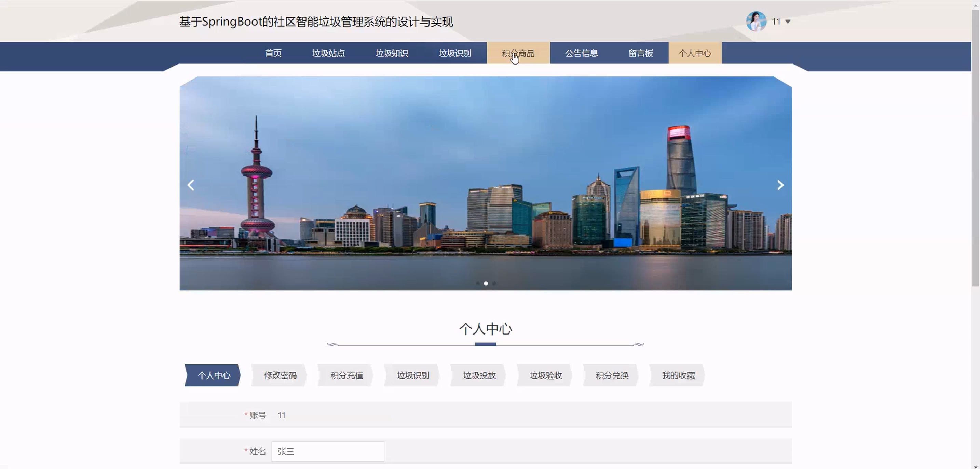Screen dimensions: 980x469
Task: Go to previous carousel slide arrow
Action: point(191,185)
